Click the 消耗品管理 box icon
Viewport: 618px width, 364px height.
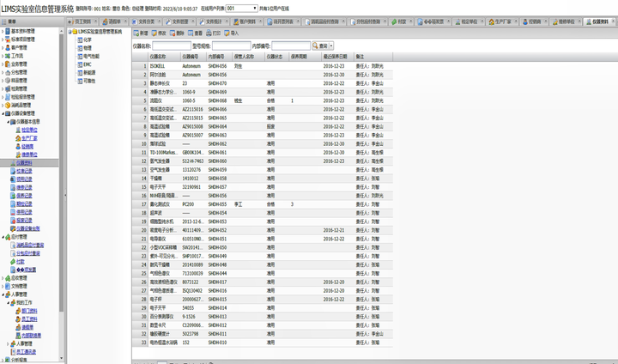8,106
